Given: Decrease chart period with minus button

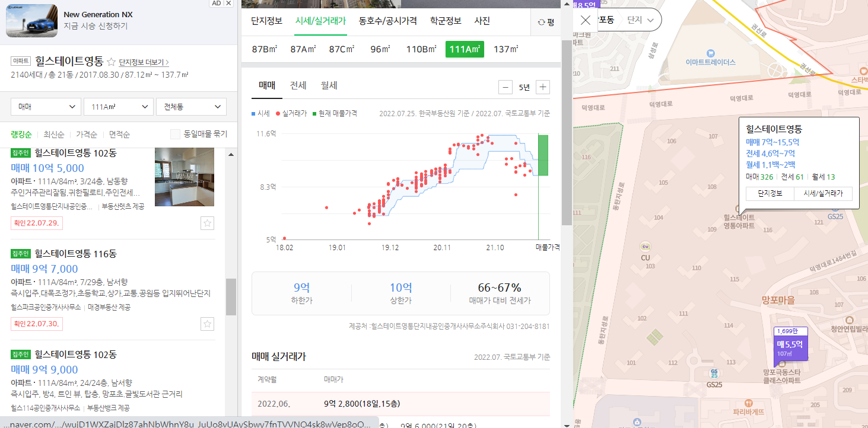Looking at the screenshot, I should point(505,88).
